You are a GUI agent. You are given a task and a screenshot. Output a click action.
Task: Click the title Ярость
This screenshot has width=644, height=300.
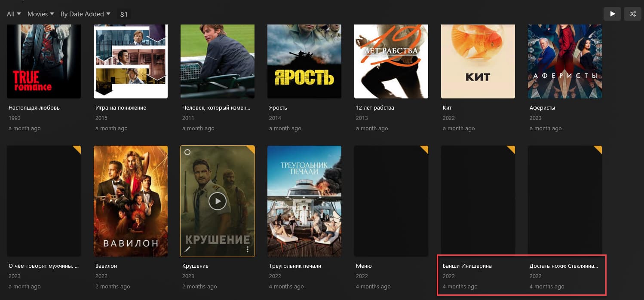coord(278,108)
